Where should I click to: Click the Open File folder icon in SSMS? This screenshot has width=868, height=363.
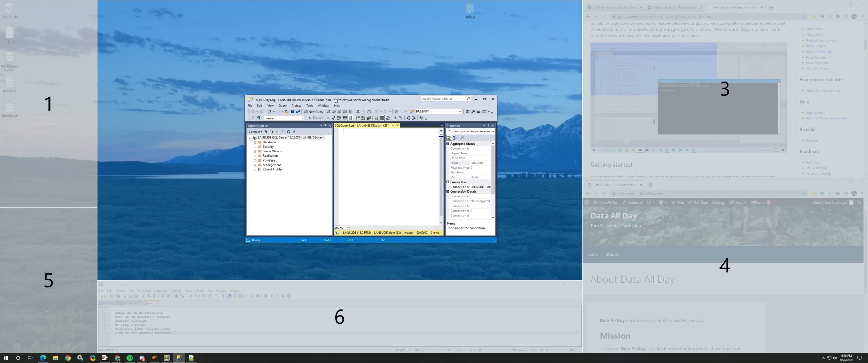coord(287,111)
